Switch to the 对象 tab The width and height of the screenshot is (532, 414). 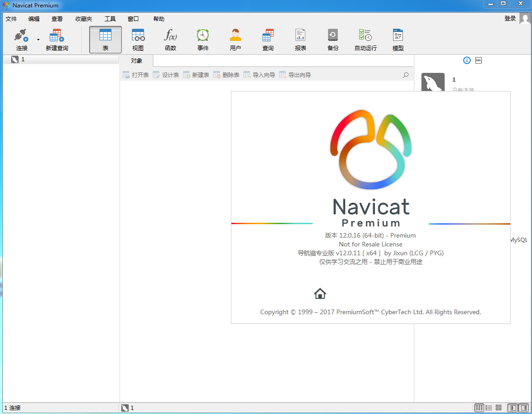tap(137, 61)
